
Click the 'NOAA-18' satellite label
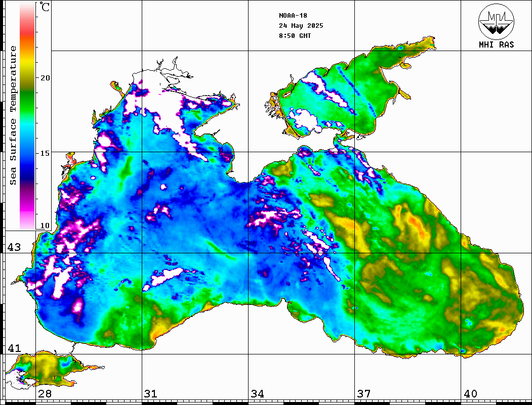[x=293, y=16]
